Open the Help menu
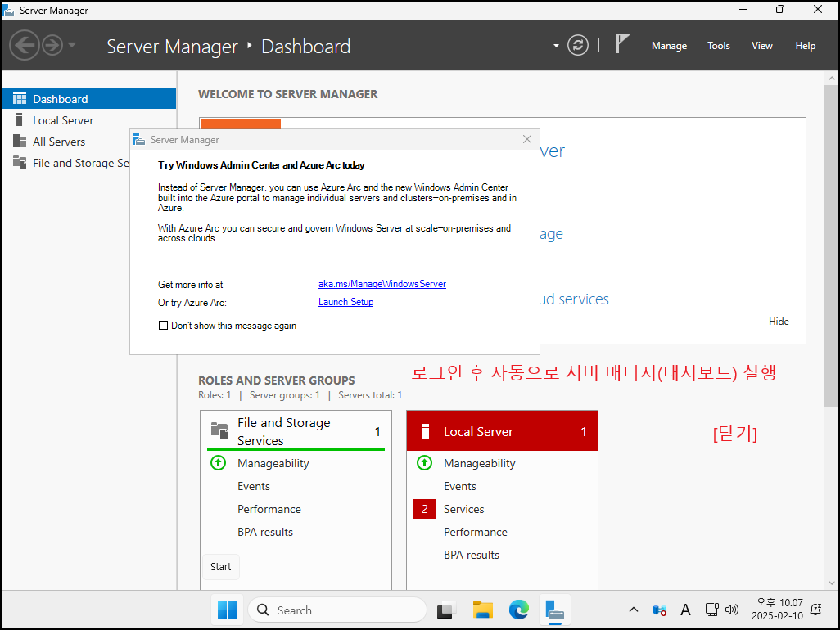The height and width of the screenshot is (630, 840). click(805, 46)
